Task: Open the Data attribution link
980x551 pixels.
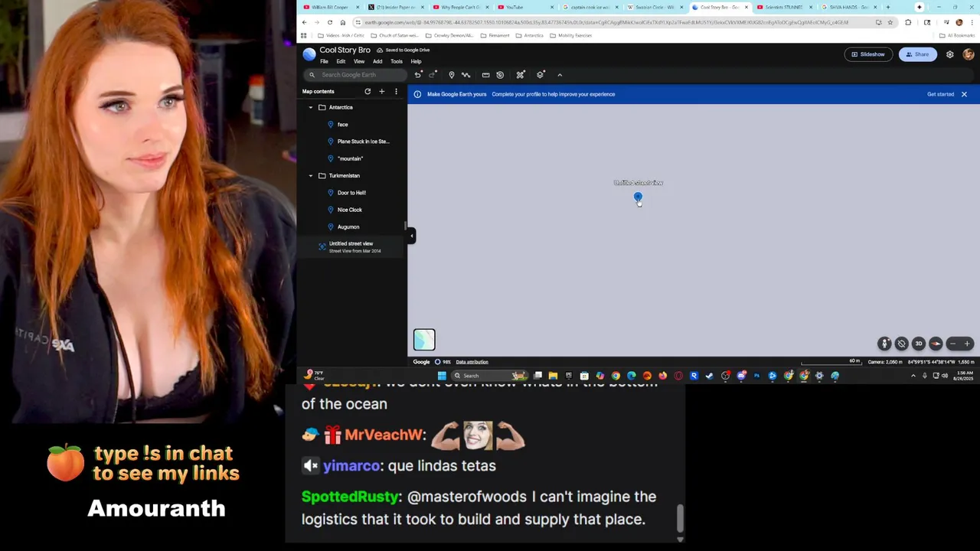Action: pos(472,362)
